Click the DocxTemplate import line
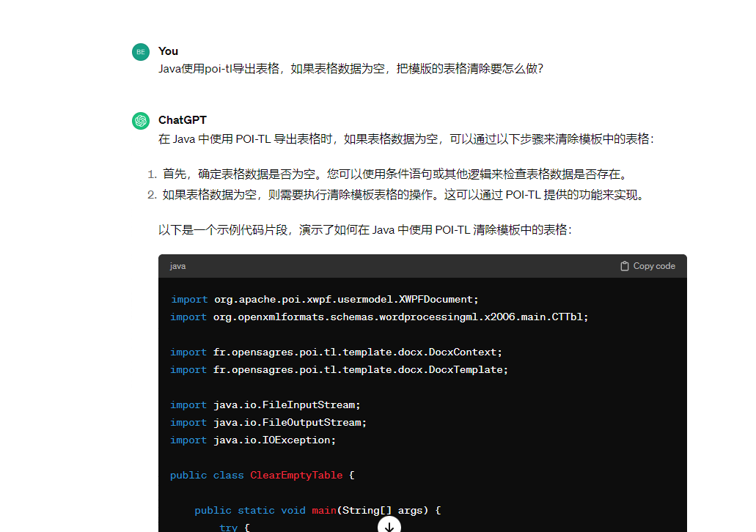The width and height of the screenshot is (756, 532). point(339,370)
